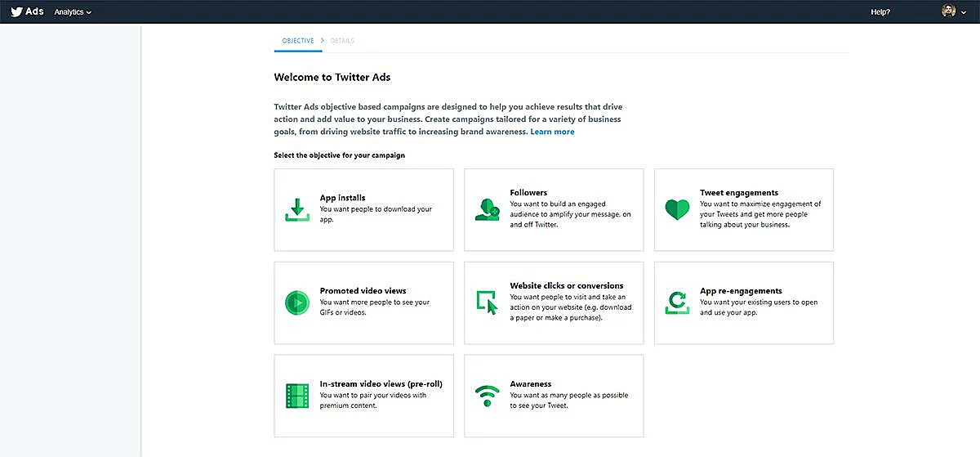Click 'You want more people to see your' description
980x457 pixels.
(374, 307)
